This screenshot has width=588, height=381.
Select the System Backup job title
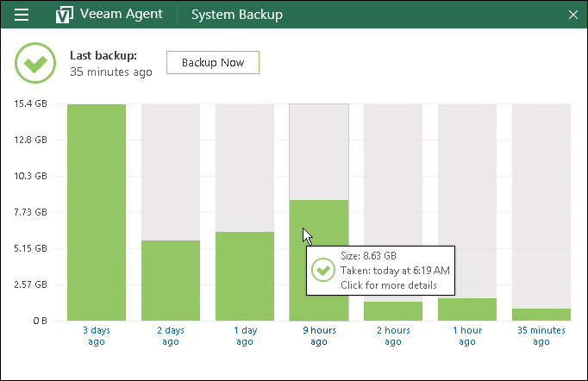[236, 15]
